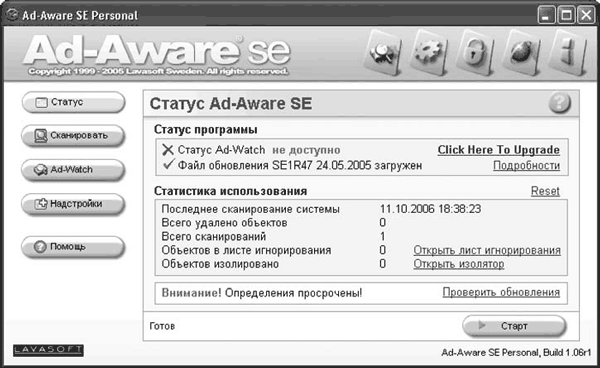Start scanning with the Старт button

(514, 326)
